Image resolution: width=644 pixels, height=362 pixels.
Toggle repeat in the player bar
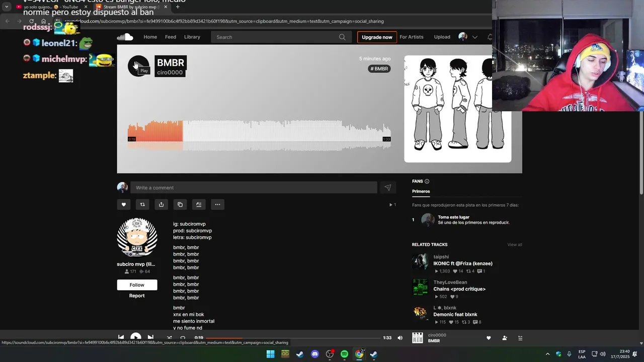tap(183, 338)
